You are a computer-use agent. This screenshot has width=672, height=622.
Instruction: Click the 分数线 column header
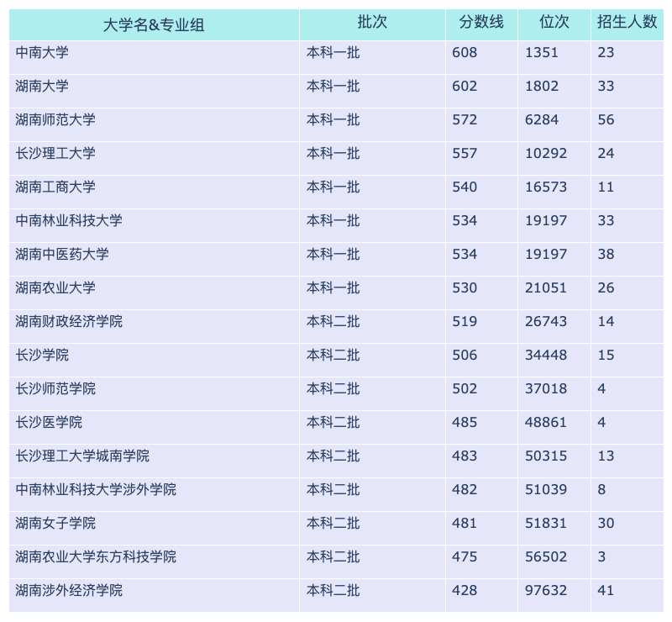[x=481, y=25]
